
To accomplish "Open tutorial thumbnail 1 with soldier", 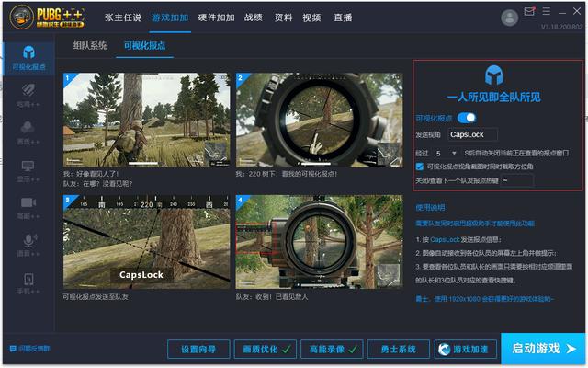I will [x=147, y=121].
